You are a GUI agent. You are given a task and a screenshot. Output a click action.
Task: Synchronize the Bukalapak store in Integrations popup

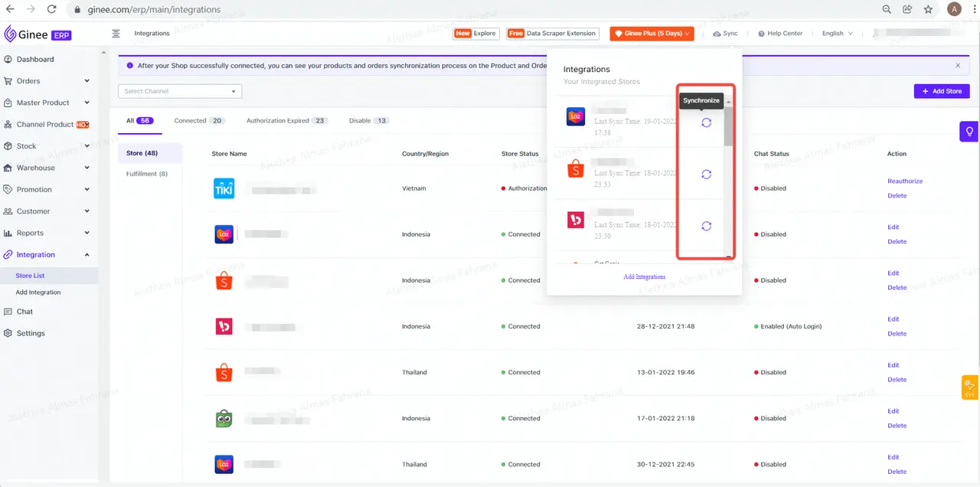click(706, 226)
